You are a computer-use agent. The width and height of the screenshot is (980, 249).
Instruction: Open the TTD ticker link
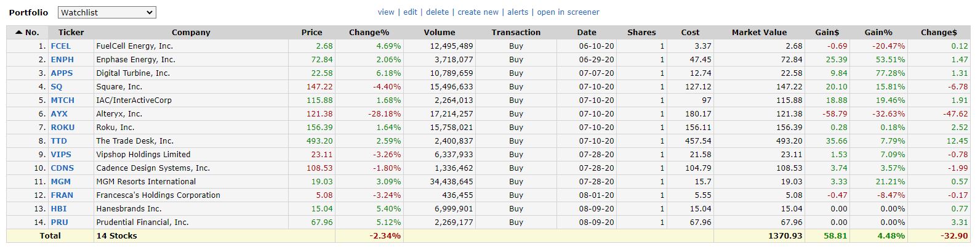tap(58, 141)
